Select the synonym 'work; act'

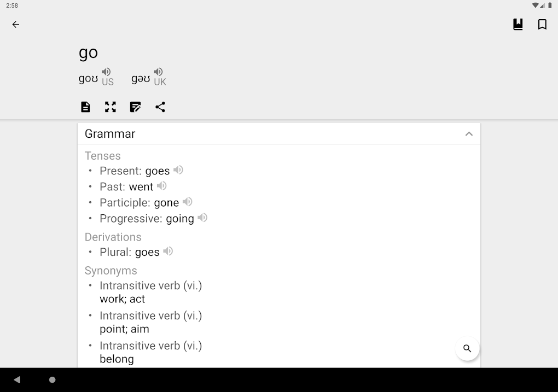123,299
